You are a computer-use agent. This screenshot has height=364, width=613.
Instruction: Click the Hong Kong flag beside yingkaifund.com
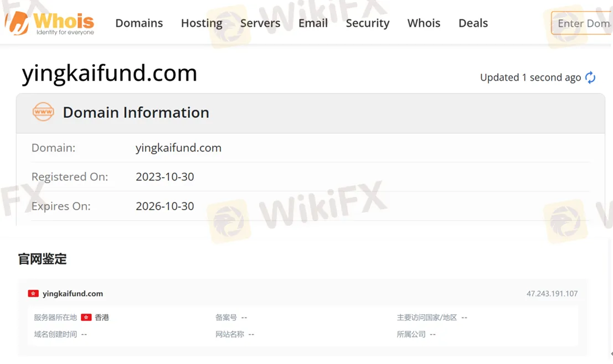click(x=33, y=293)
